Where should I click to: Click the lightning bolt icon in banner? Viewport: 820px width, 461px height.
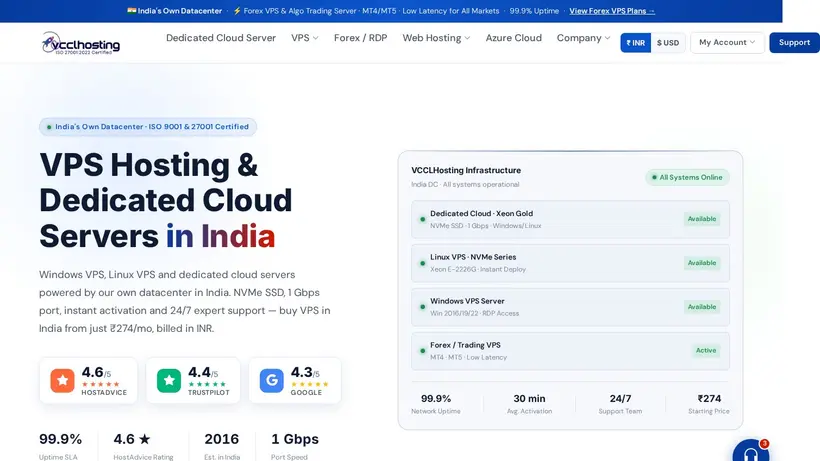point(237,11)
